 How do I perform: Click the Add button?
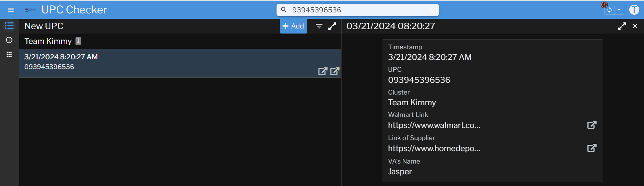coord(293,26)
